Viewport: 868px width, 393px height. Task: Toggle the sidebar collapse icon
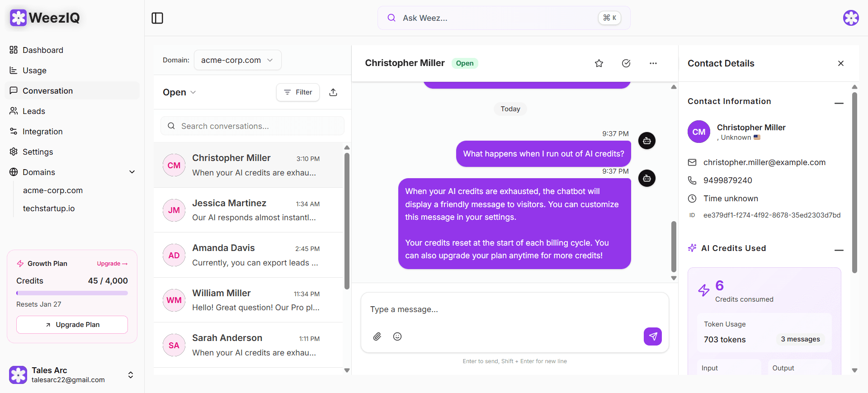[157, 18]
